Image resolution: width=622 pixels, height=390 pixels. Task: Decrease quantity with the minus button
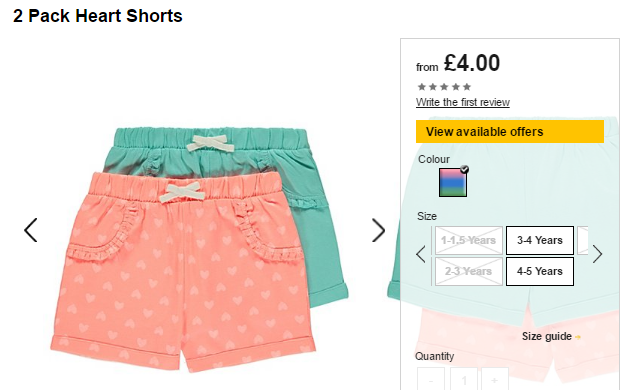tap(431, 379)
